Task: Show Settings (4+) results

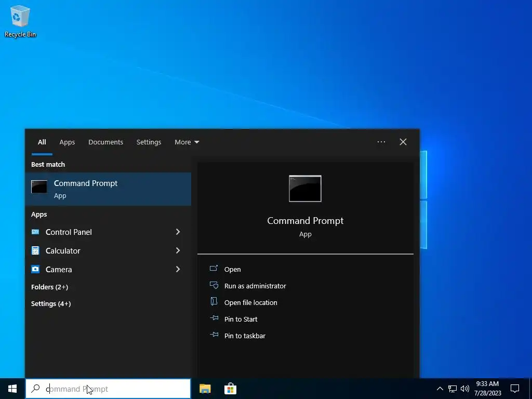Action: 51,303
